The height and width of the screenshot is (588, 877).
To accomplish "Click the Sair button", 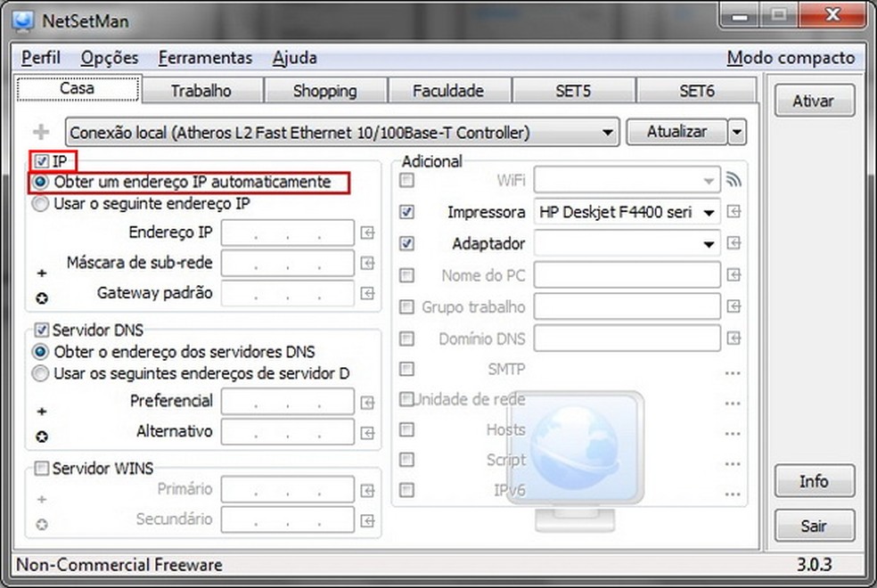I will 814,526.
